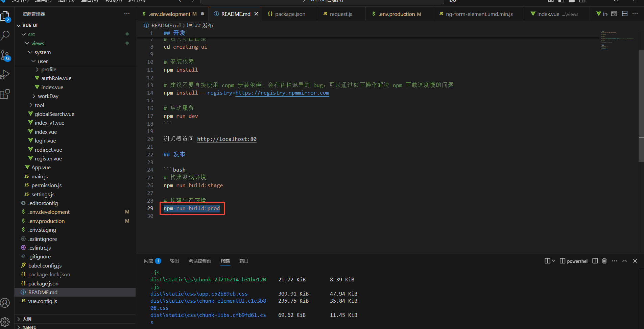644x329 pixels.
Task: Close the terminal panel
Action: click(x=635, y=261)
